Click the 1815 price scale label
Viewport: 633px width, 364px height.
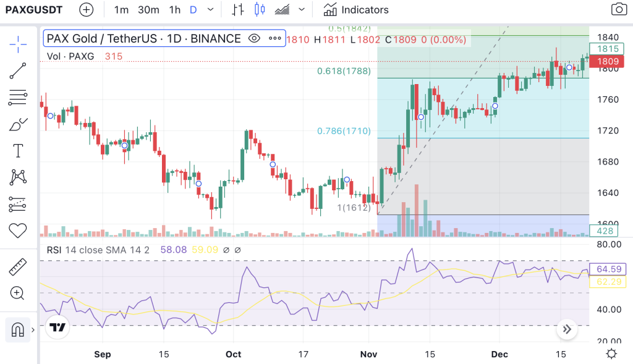607,49
